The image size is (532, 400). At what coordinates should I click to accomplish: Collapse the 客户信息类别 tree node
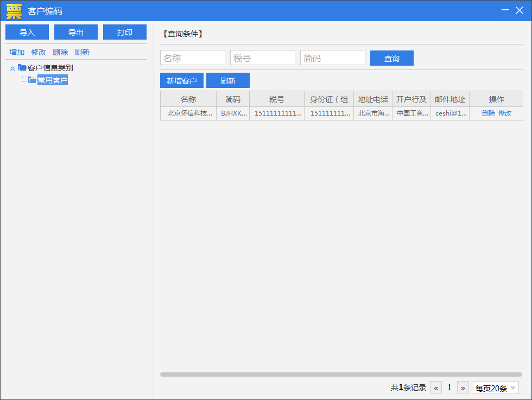click(12, 68)
